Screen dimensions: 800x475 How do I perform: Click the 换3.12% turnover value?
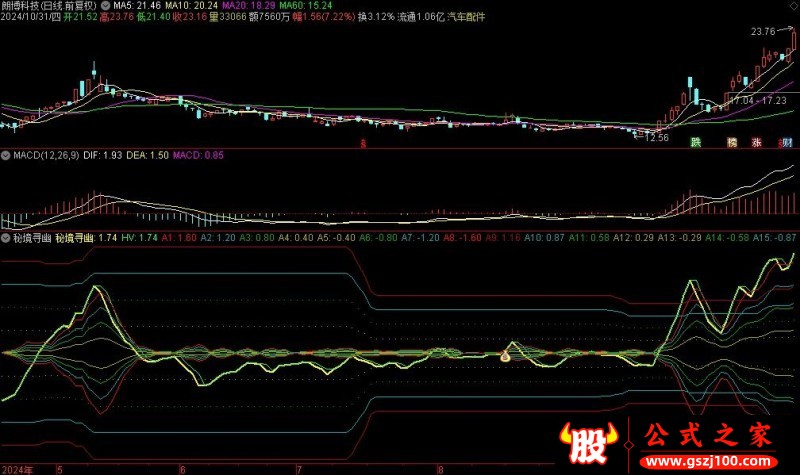pyautogui.click(x=376, y=17)
